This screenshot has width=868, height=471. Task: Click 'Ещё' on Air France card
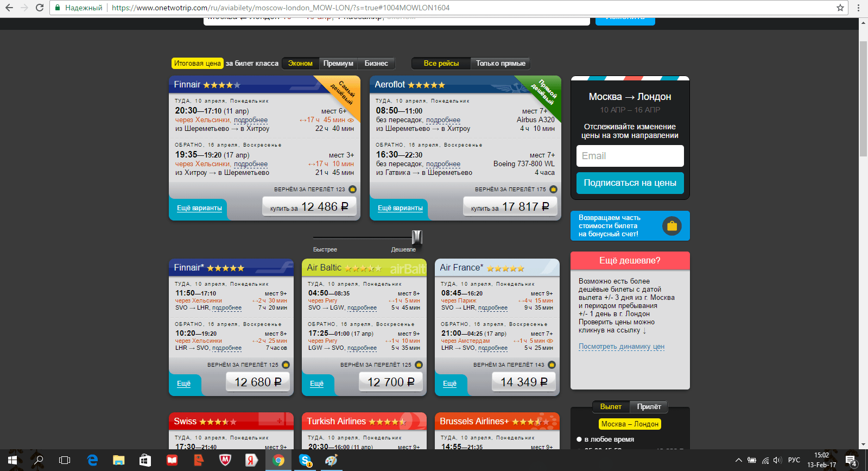450,384
